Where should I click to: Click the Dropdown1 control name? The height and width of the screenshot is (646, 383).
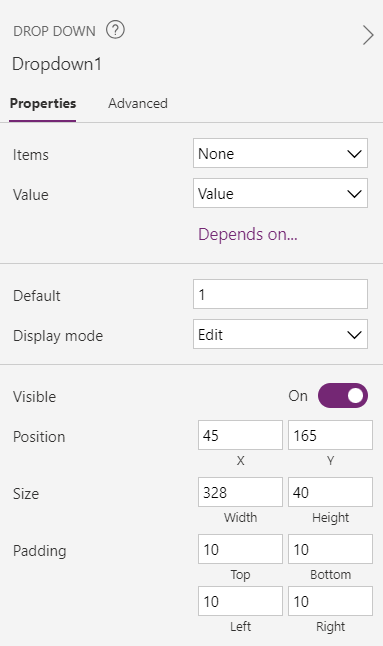pyautogui.click(x=57, y=64)
